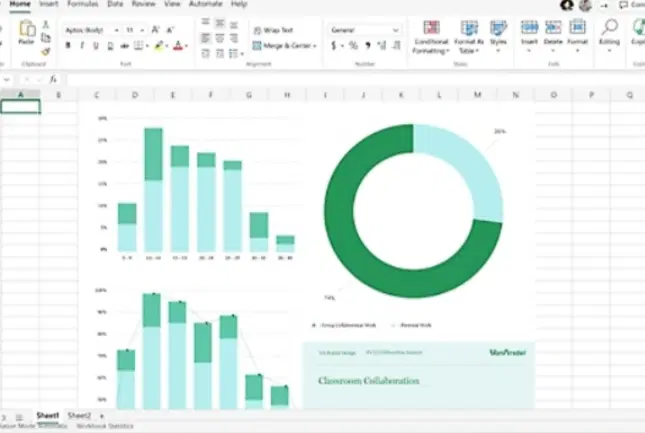
Task: Open the General number format dropdown
Action: pos(395,30)
